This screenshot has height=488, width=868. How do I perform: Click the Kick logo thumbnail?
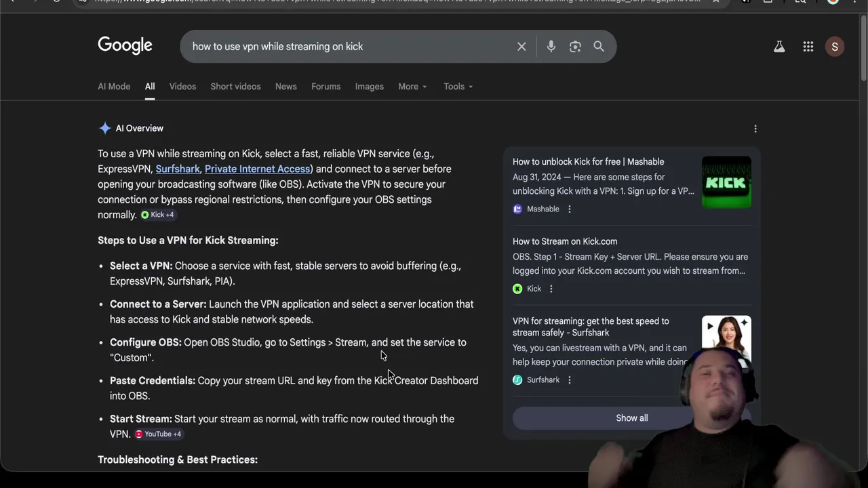coord(726,182)
